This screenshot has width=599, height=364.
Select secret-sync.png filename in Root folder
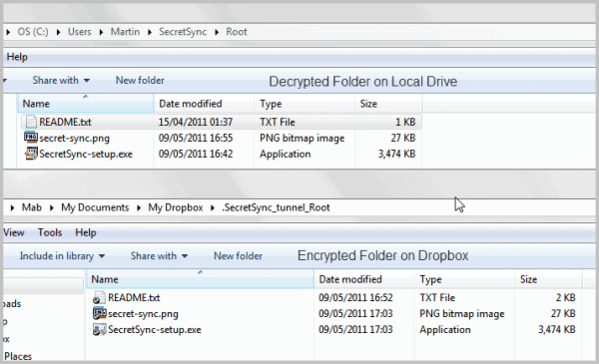(x=75, y=139)
